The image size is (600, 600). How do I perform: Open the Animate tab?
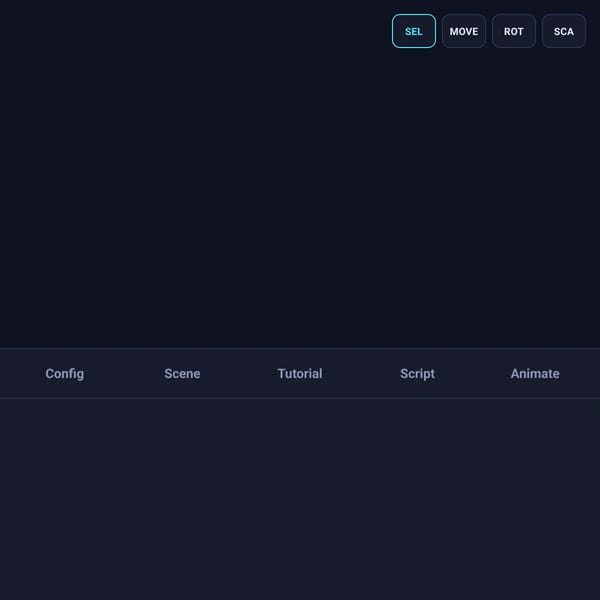pos(535,373)
